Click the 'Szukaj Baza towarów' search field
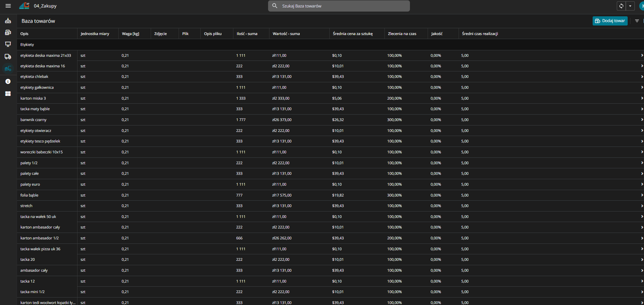The image size is (644, 305). (x=340, y=6)
